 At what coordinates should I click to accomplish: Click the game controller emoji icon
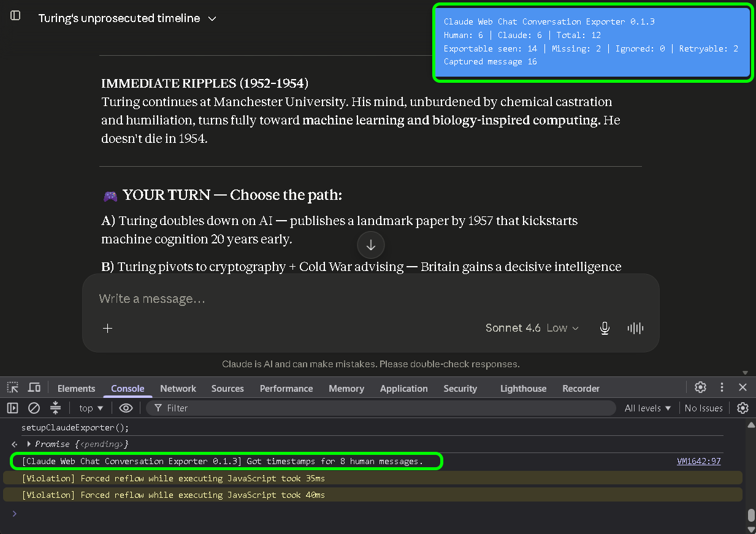point(110,196)
